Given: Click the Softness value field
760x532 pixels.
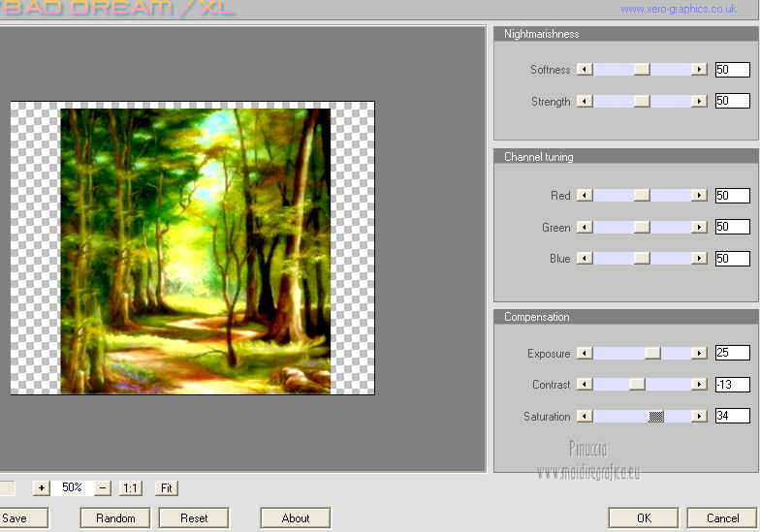Looking at the screenshot, I should point(733,70).
